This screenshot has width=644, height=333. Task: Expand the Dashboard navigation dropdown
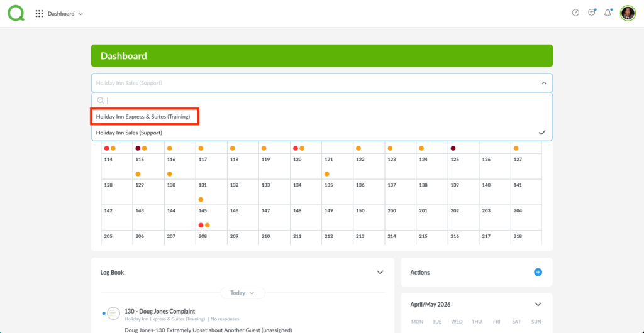(x=65, y=14)
